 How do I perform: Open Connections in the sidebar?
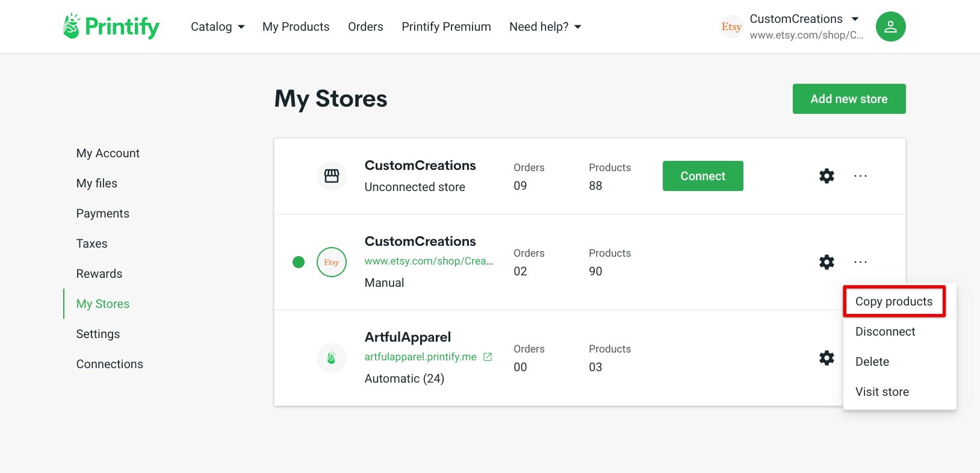click(110, 364)
